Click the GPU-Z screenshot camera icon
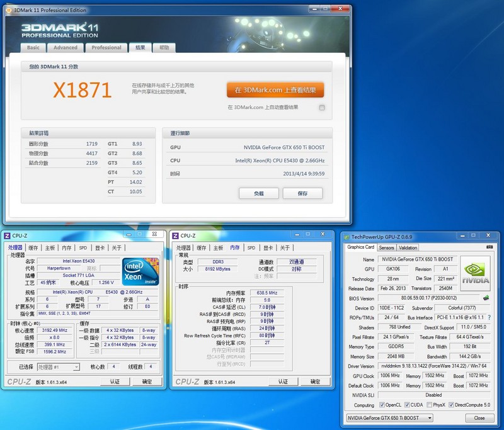This screenshot has width=504, height=430. coord(490,247)
